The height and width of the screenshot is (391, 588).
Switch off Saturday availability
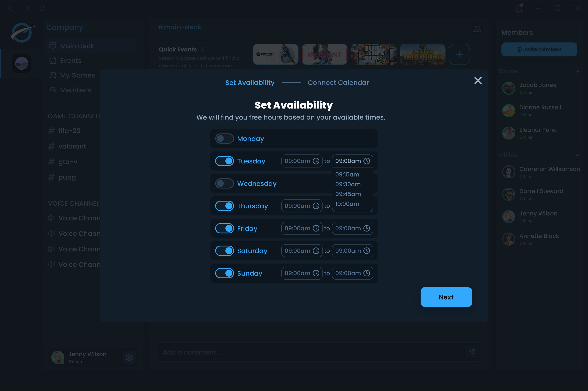click(224, 251)
